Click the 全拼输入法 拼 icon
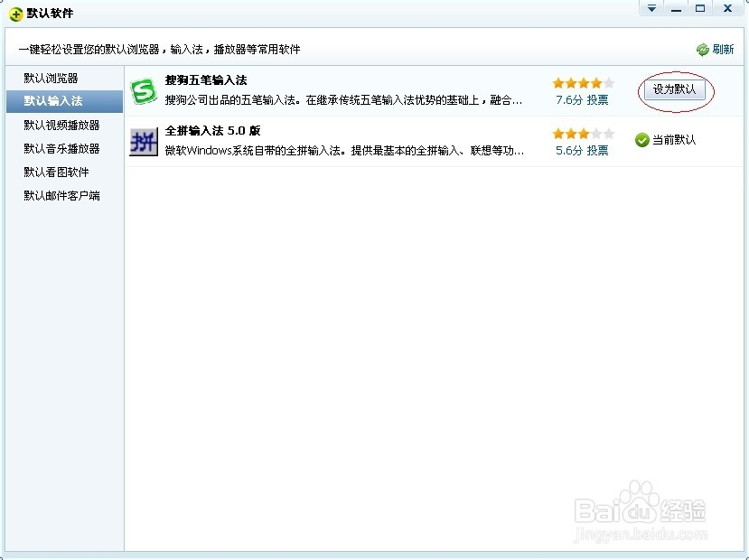This screenshot has height=560, width=749. [144, 141]
